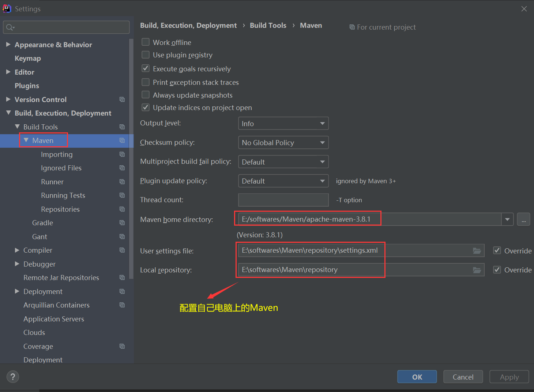Image resolution: width=534 pixels, height=392 pixels.
Task: Toggle Override for User settings file
Action: point(497,250)
